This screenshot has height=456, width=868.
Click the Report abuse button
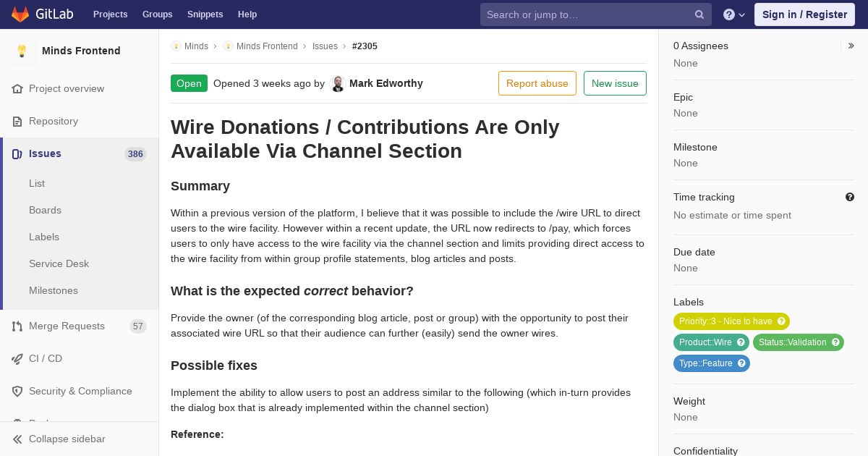(537, 83)
